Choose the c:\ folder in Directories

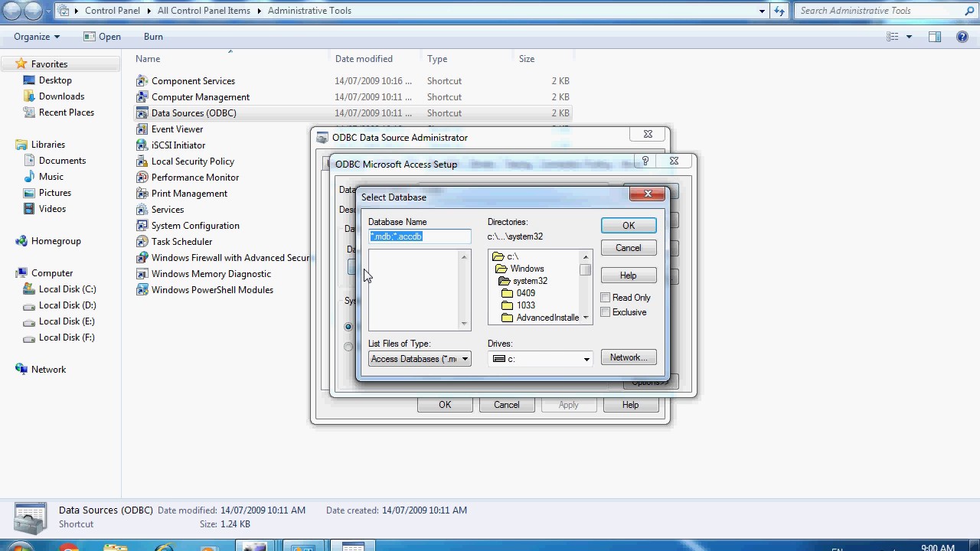(506, 256)
